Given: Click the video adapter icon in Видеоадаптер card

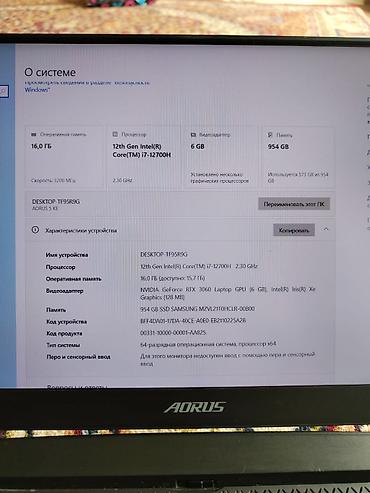Looking at the screenshot, I should tap(193, 135).
